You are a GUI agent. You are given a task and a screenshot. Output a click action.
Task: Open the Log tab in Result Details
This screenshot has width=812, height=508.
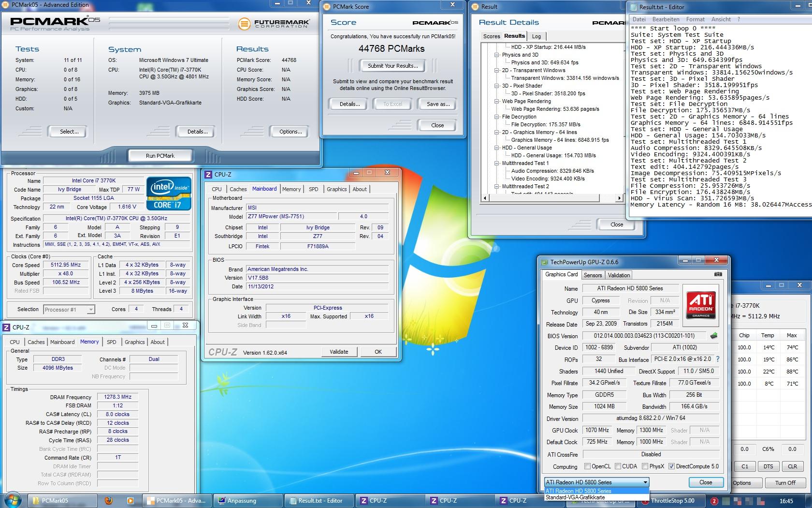[x=536, y=36]
